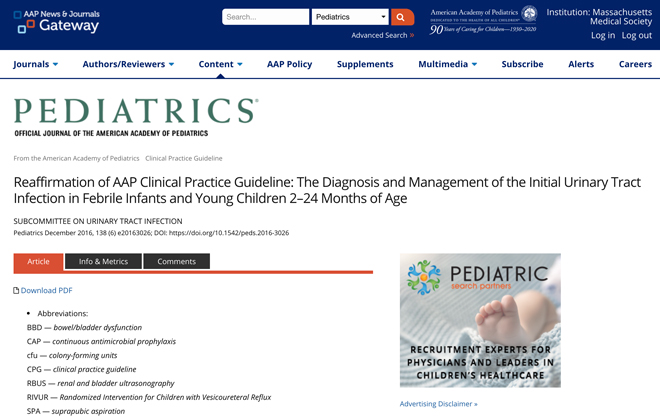Click From the American Academy of Pediatrics label

click(76, 158)
